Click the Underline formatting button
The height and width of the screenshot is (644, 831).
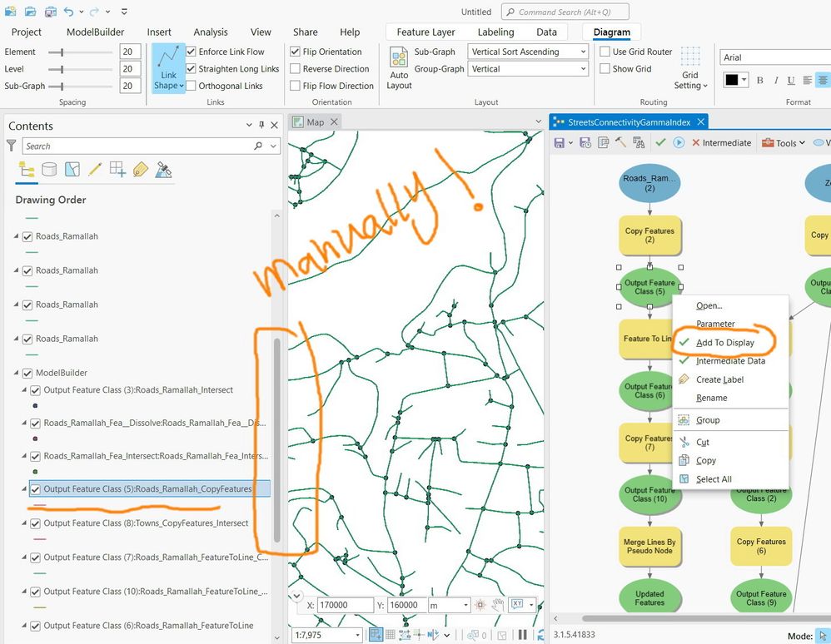pyautogui.click(x=791, y=80)
